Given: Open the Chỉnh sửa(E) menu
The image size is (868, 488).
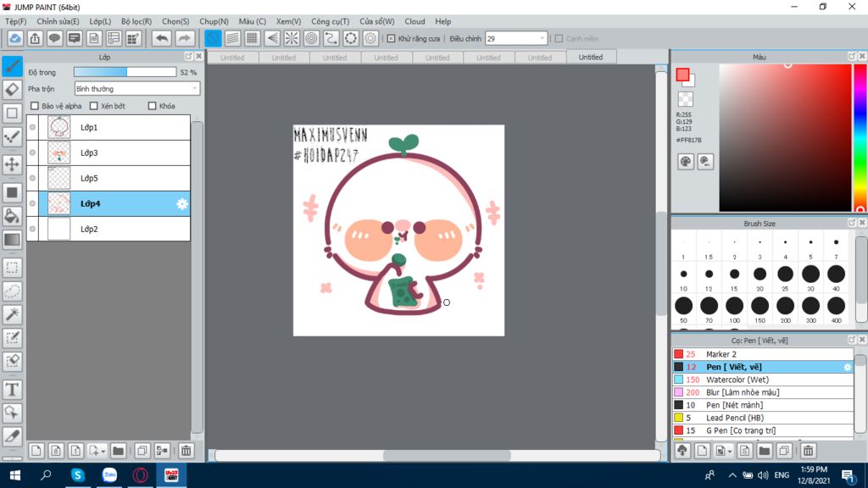Looking at the screenshot, I should pyautogui.click(x=58, y=21).
